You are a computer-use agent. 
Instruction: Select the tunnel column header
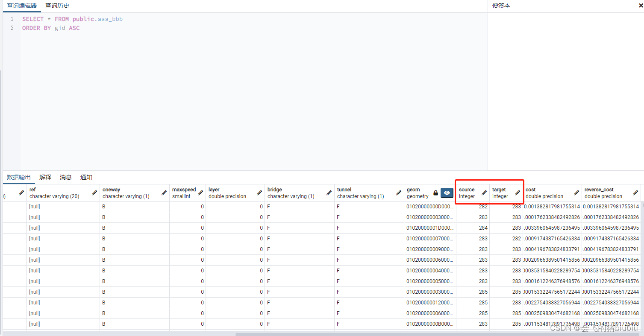pos(369,193)
